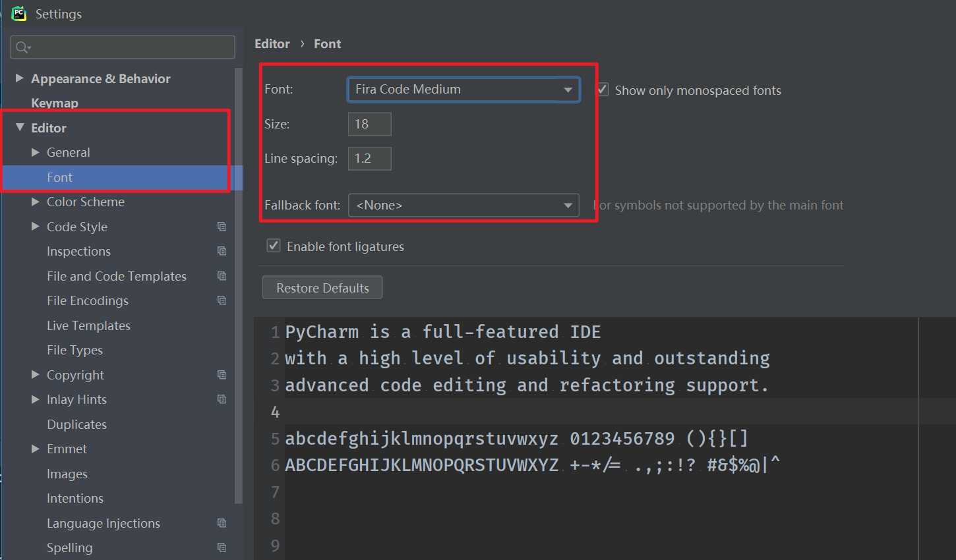Viewport: 956px width, 560px height.
Task: Expand the Emmet arrow
Action: click(36, 449)
